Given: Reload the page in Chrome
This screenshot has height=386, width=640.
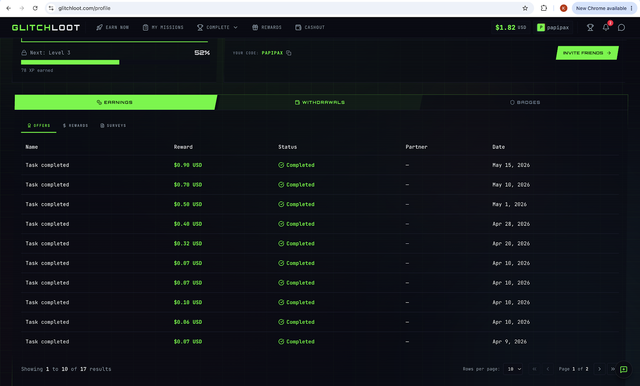Looking at the screenshot, I should pos(35,8).
